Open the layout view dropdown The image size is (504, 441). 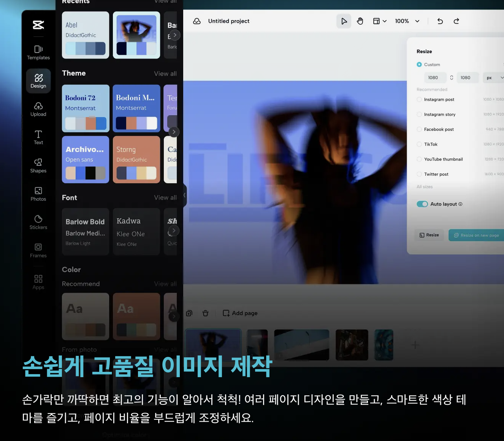click(380, 21)
